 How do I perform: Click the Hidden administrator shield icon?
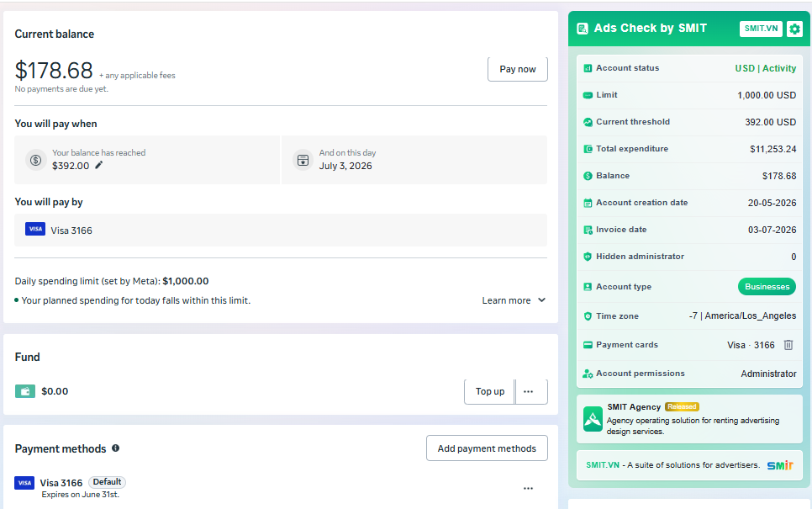[x=588, y=256]
